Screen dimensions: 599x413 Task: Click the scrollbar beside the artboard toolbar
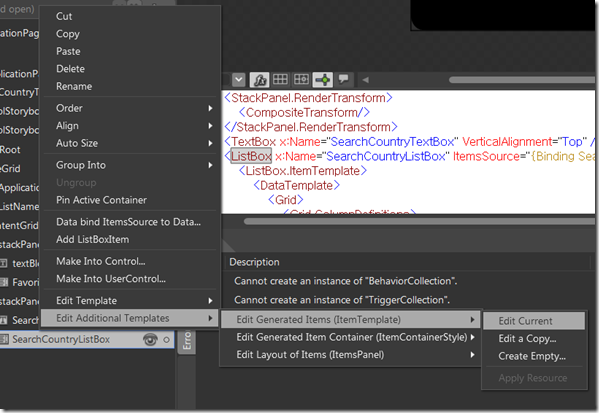pos(522,80)
